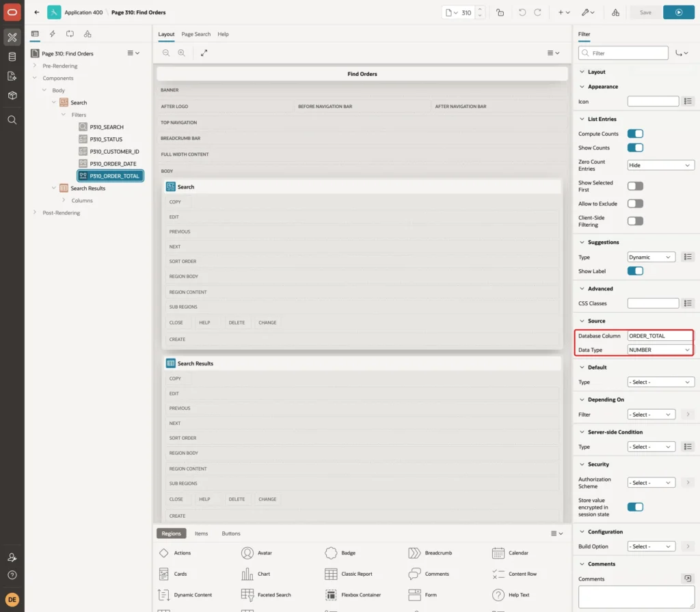Collapse the List Entries section

[x=582, y=119]
